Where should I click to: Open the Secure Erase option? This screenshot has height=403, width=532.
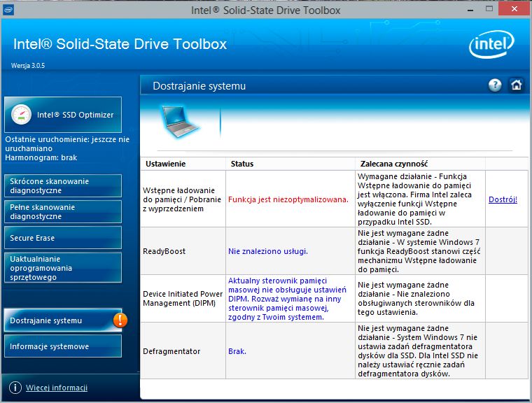[63, 238]
